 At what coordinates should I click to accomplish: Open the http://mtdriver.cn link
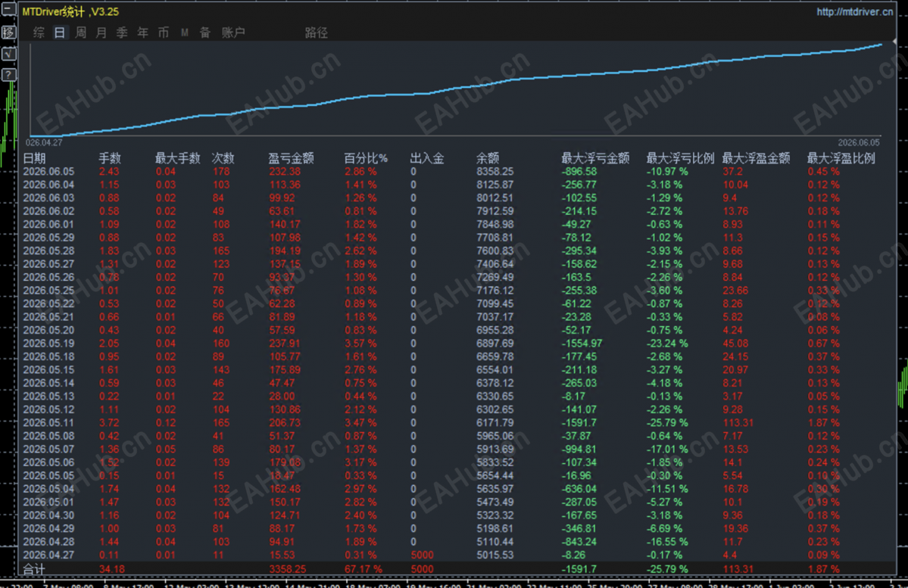(855, 11)
